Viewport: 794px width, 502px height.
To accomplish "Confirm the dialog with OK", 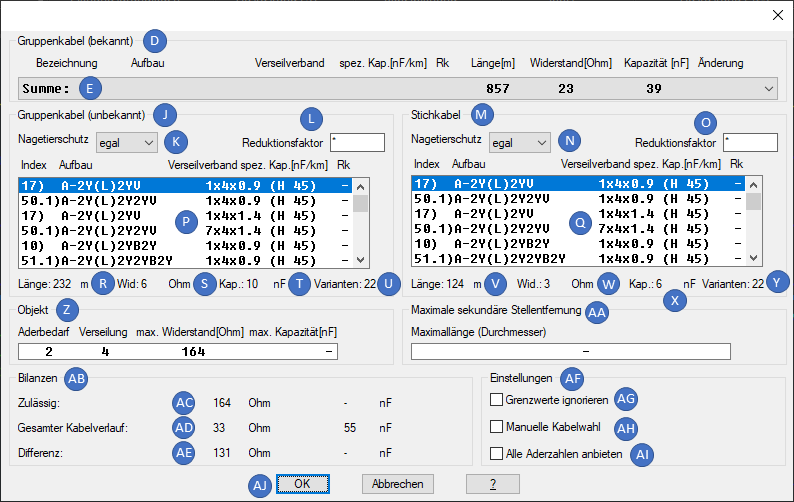I will 303,484.
